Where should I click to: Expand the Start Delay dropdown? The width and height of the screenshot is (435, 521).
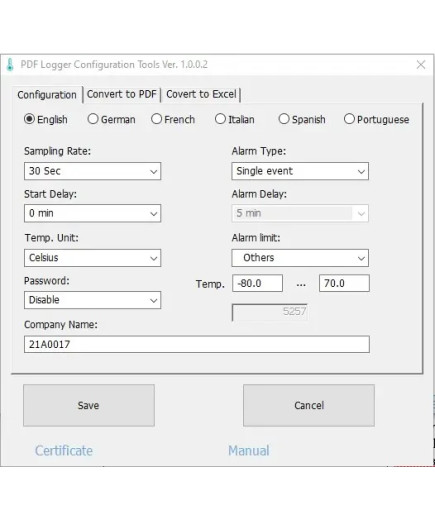click(x=92, y=213)
